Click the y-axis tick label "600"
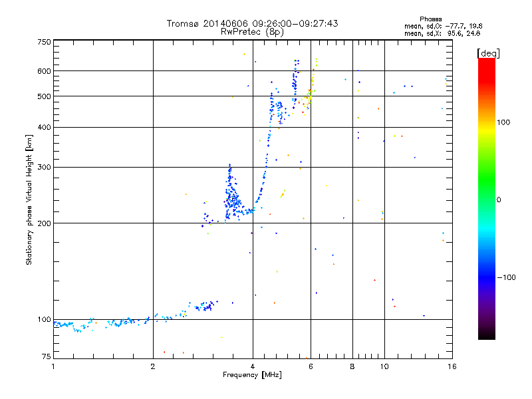 [x=44, y=71]
